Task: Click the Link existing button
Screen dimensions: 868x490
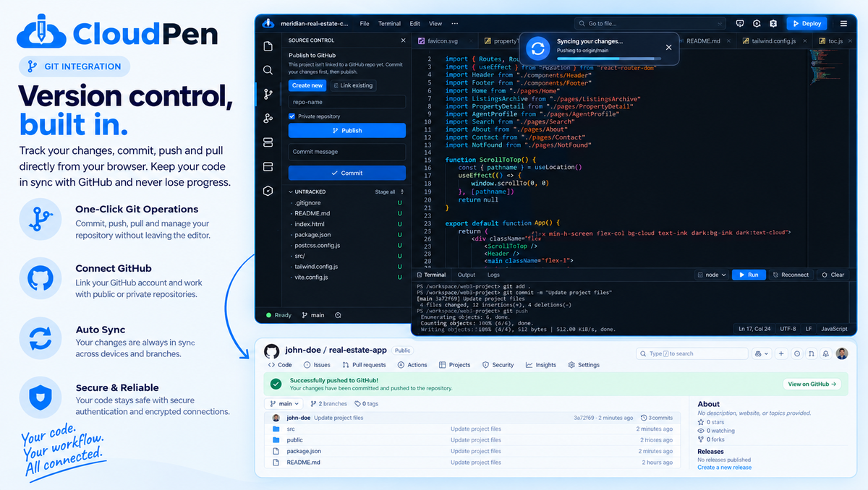Action: tap(353, 85)
